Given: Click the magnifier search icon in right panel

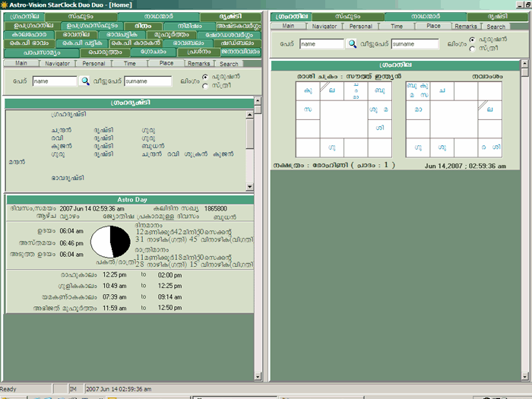Looking at the screenshot, I should (x=352, y=44).
